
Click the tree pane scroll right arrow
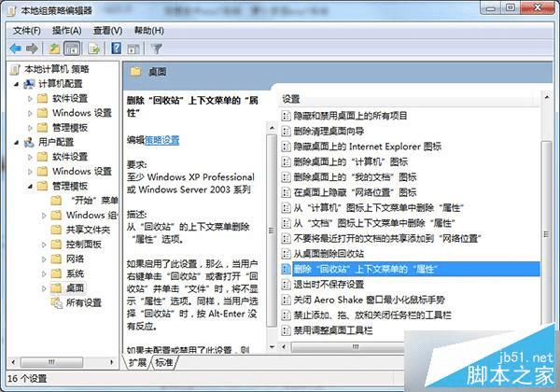[x=112, y=362]
